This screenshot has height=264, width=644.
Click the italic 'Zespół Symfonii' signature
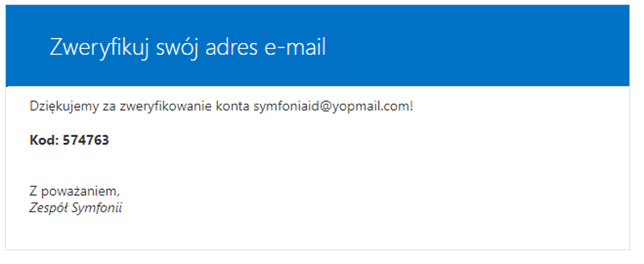pos(76,208)
